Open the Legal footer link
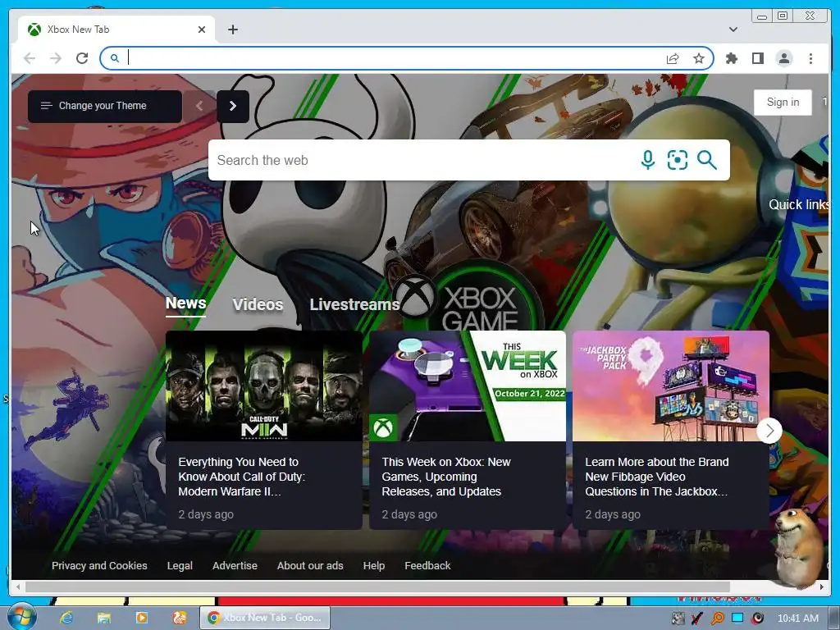 click(x=180, y=566)
